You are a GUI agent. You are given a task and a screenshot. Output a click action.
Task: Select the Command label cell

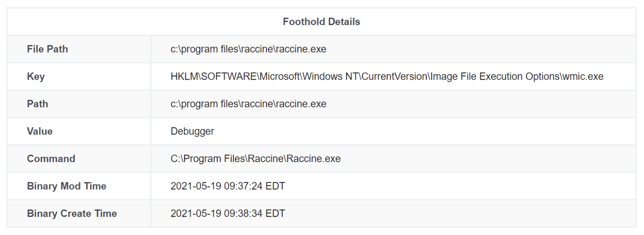click(x=79, y=159)
